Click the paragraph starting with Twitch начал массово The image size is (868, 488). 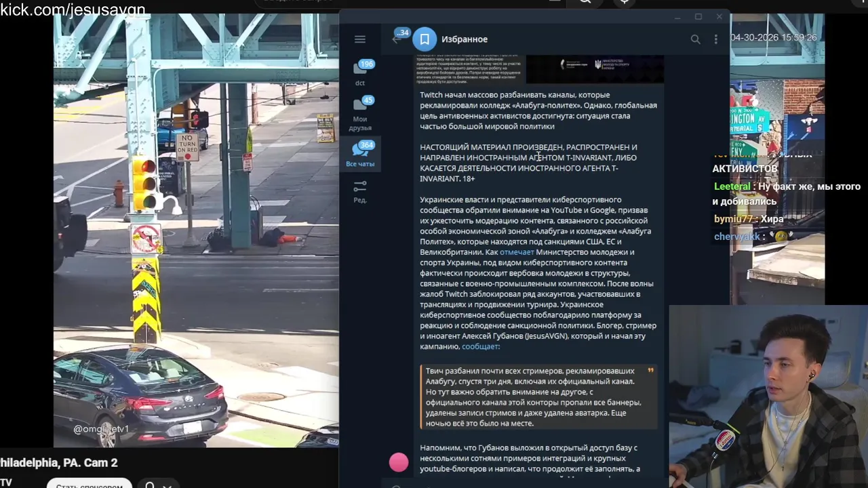538,110
